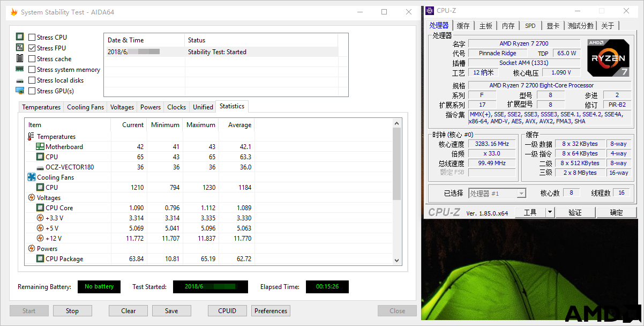The width and height of the screenshot is (644, 326).
Task: Click the 验证 button in CPU-Z
Action: point(575,213)
